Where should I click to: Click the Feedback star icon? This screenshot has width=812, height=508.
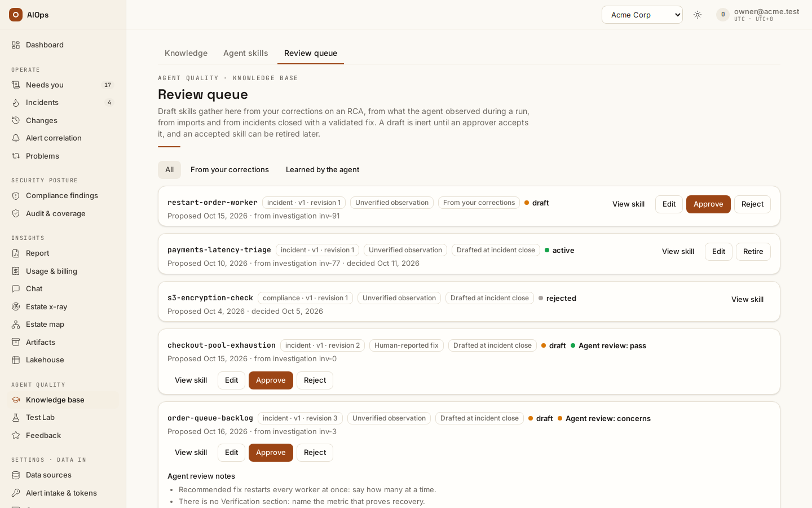tap(16, 435)
